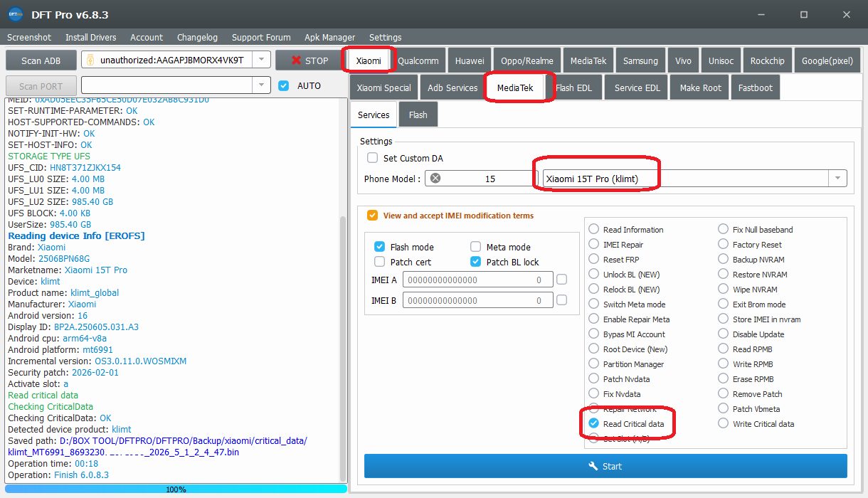Tick the checkbox next to IMEI B
This screenshot has height=498, width=868.
(562, 300)
